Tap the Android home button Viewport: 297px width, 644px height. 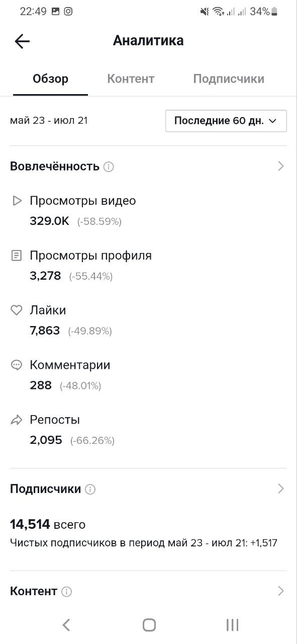[149, 625]
